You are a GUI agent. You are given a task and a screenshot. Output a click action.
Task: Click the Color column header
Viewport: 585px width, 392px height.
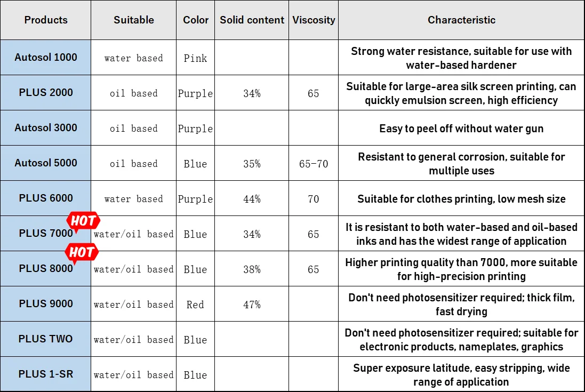196,20
